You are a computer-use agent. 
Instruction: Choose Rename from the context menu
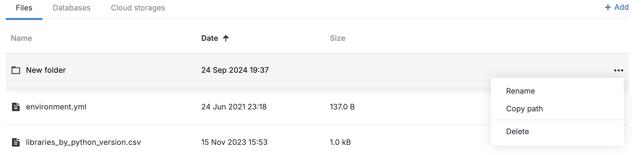coord(520,91)
